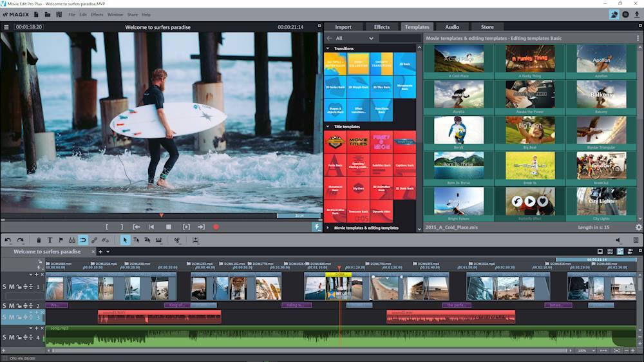Open the settings gear in the templates panel
Screen dimensions: 644x362
638,227
